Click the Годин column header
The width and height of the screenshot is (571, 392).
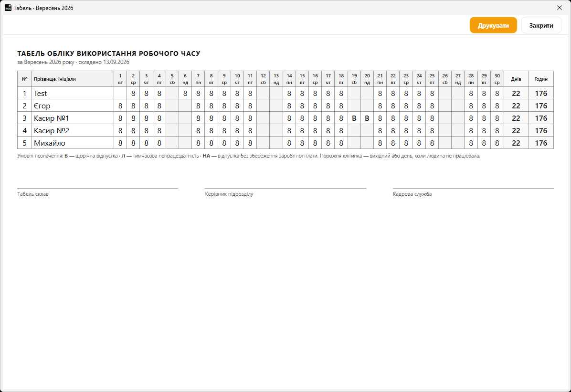pyautogui.click(x=541, y=79)
